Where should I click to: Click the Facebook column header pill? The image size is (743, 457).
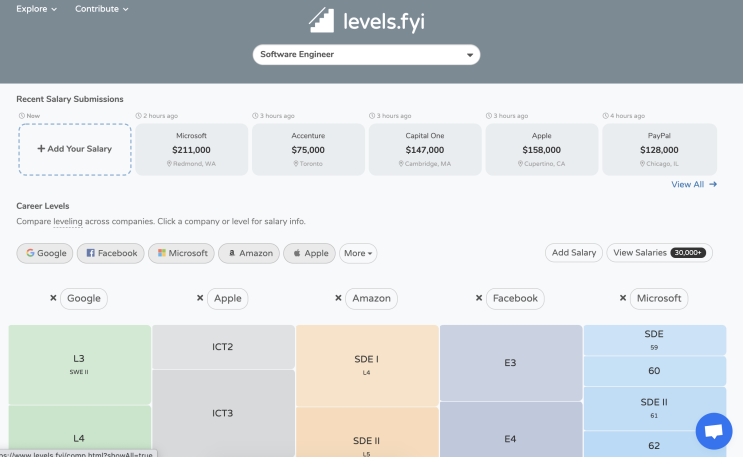[515, 299]
